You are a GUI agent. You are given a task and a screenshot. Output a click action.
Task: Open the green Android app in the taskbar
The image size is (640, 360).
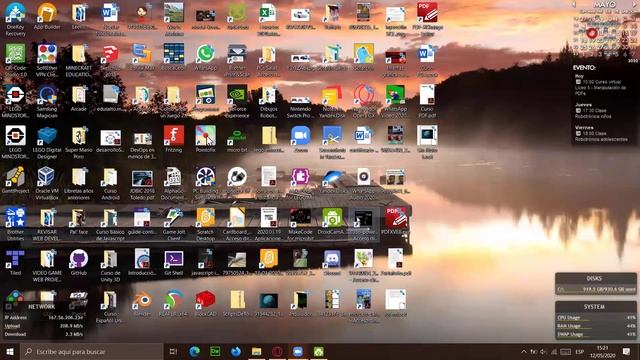319,351
